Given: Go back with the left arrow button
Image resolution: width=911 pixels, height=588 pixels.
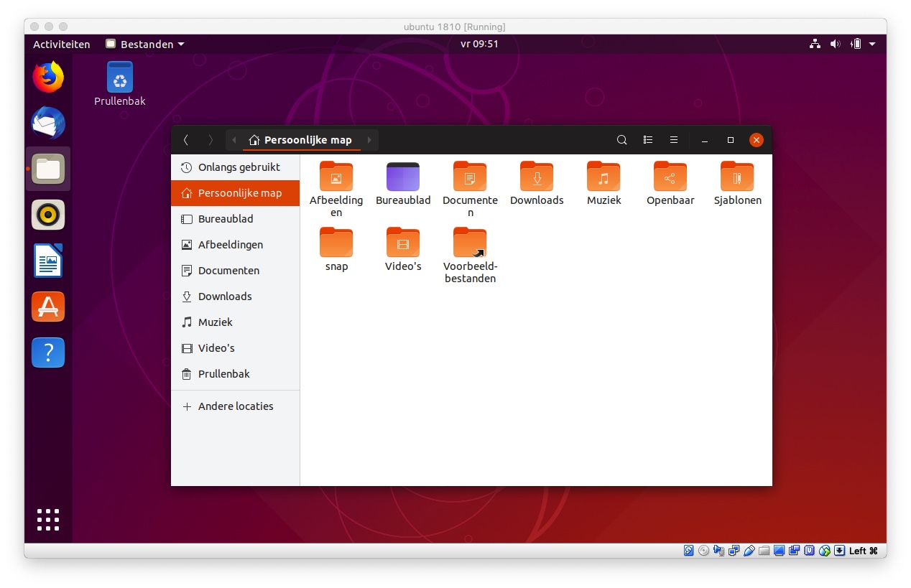Looking at the screenshot, I should [186, 140].
